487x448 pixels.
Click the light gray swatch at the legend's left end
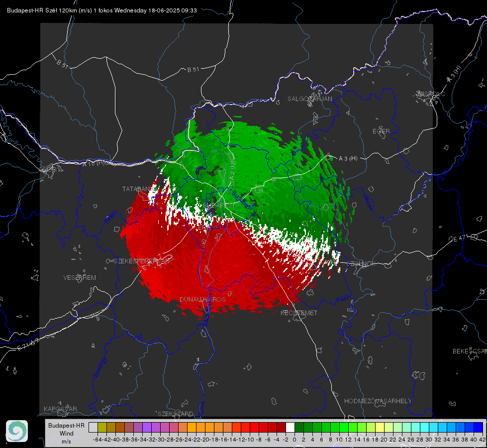93,427
